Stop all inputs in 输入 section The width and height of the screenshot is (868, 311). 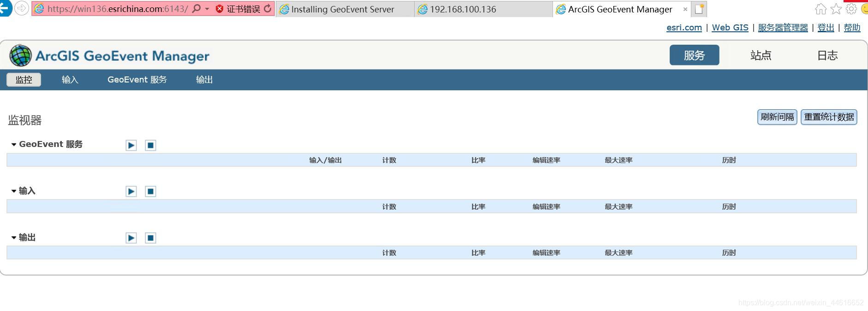pos(150,192)
